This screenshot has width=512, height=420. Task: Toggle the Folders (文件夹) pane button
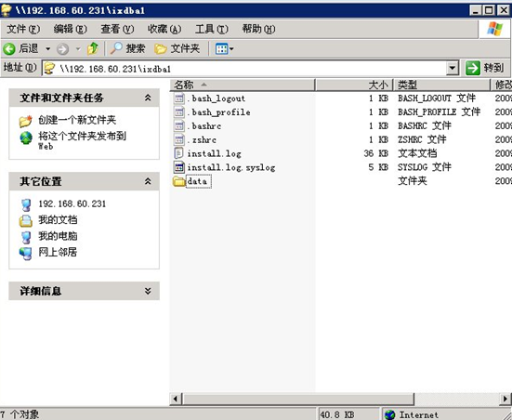177,48
